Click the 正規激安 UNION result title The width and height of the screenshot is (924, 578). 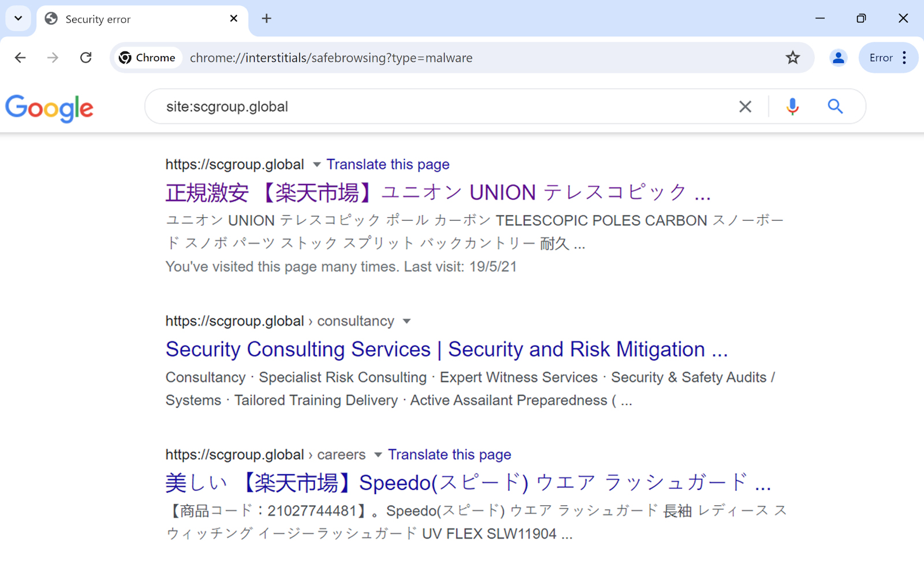(x=437, y=192)
